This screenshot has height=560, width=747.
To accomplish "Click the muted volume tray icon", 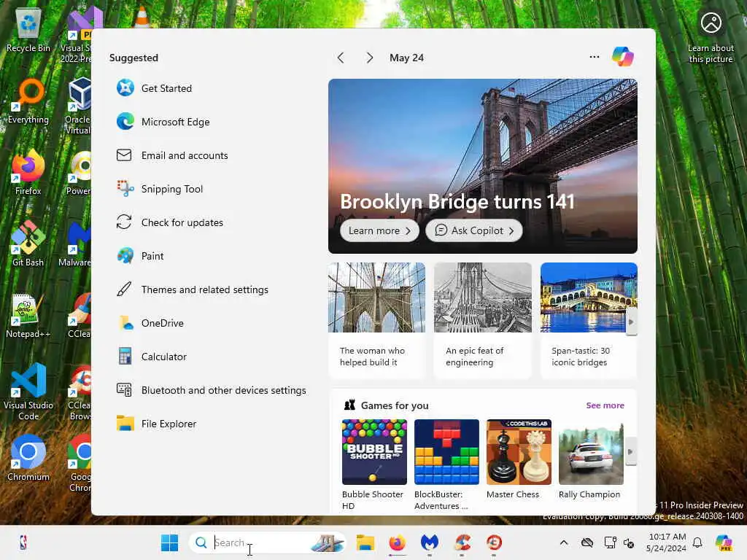I will (629, 542).
